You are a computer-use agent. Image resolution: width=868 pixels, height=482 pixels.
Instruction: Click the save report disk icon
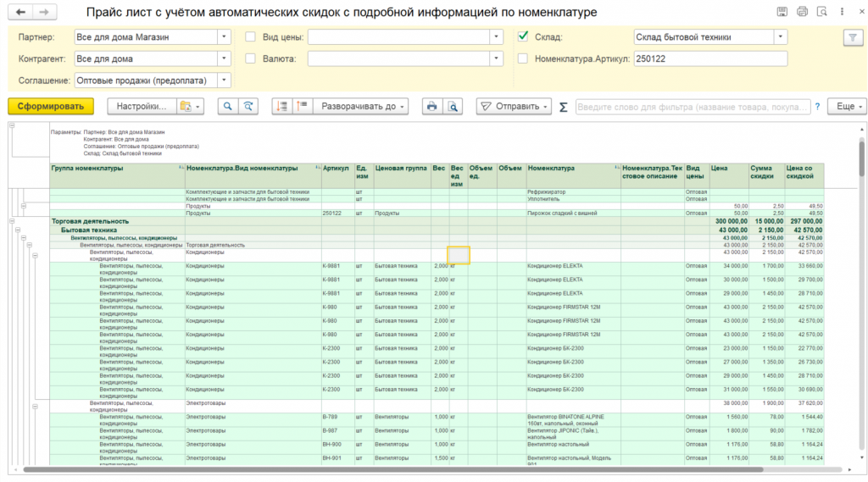pyautogui.click(x=782, y=13)
